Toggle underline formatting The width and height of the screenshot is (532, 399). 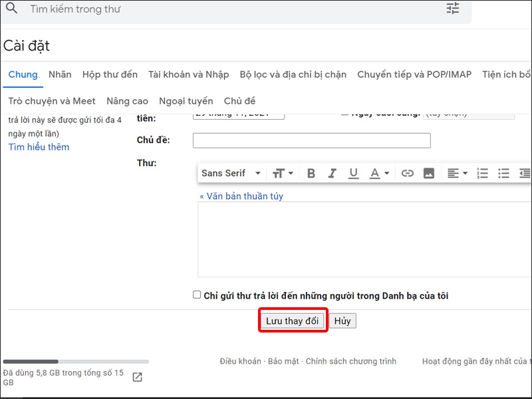pos(354,173)
